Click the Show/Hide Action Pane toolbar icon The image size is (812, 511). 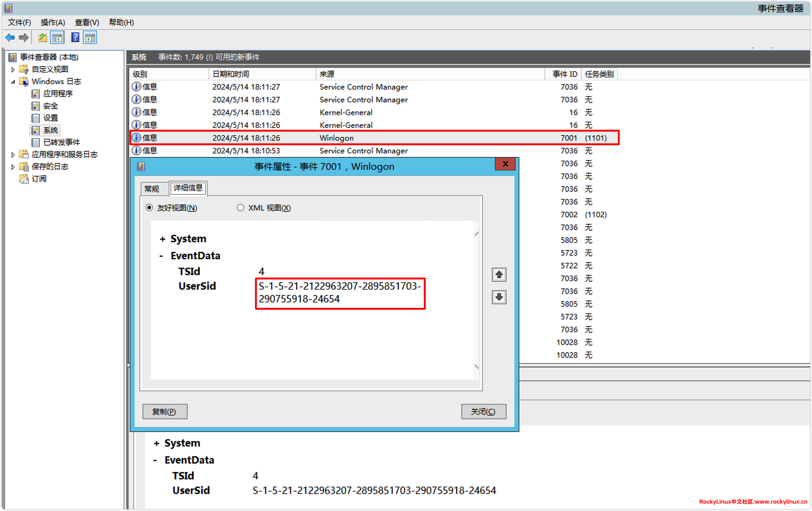coord(90,37)
